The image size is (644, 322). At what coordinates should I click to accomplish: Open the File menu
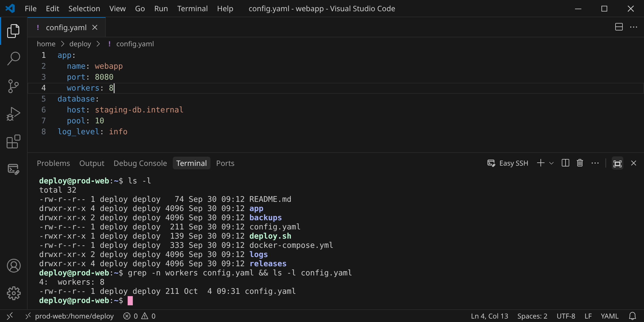30,9
